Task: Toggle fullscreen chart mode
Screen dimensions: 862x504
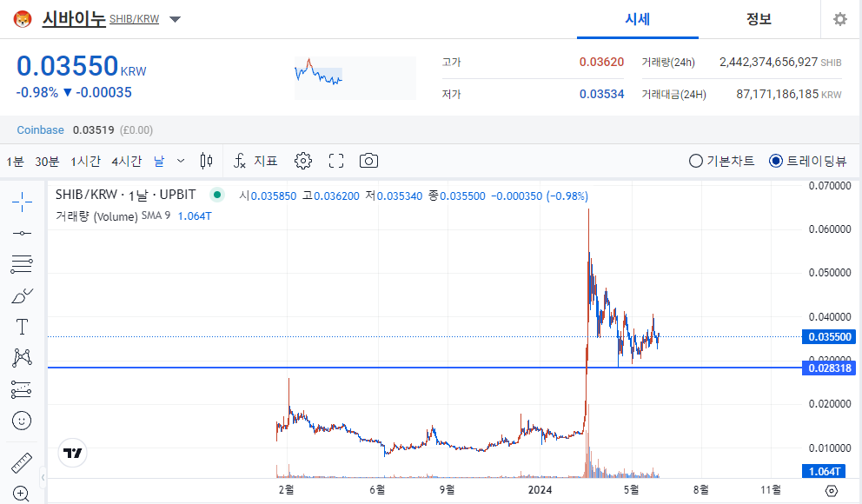Action: pos(336,161)
